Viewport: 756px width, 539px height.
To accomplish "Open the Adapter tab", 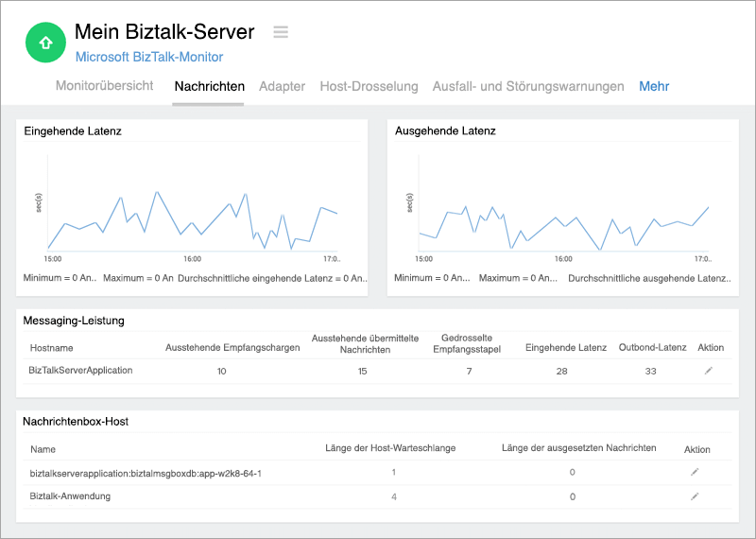I will [282, 86].
